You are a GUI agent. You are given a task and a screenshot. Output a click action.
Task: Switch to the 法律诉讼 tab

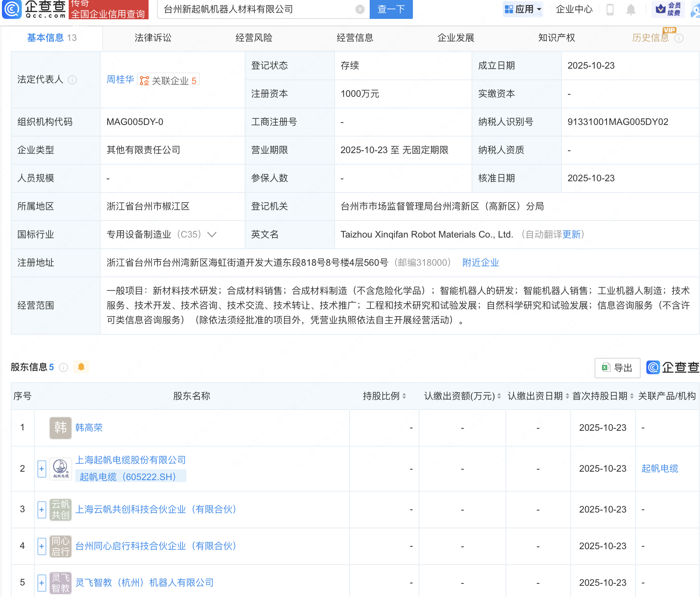pos(153,38)
